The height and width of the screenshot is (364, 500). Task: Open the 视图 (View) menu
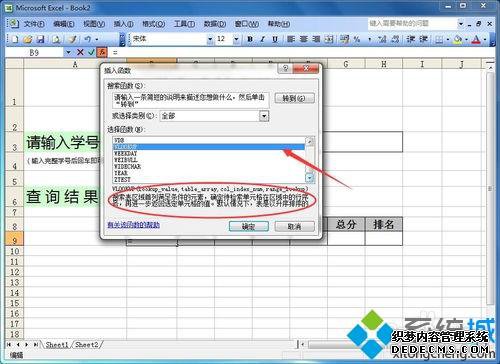click(x=94, y=24)
